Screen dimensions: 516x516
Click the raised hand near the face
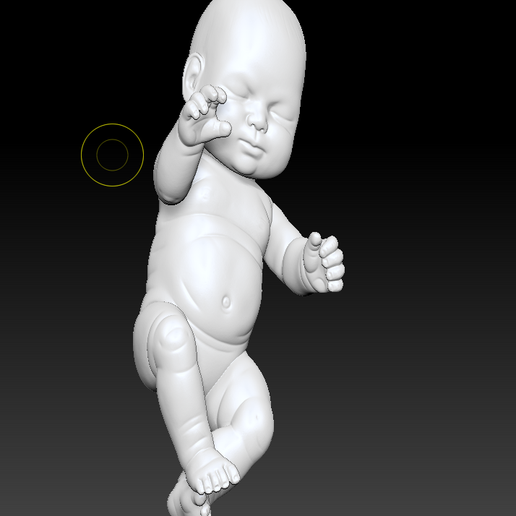[x=205, y=115]
